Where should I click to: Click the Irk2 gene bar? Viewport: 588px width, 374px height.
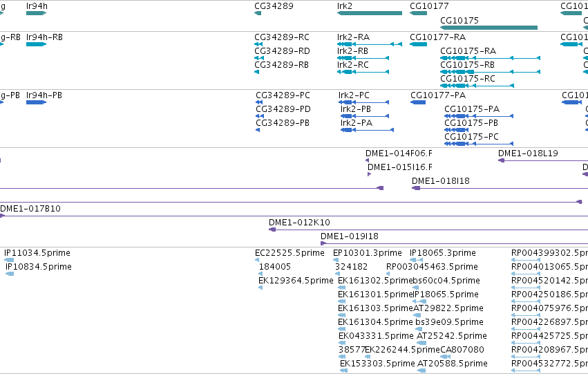click(370, 13)
